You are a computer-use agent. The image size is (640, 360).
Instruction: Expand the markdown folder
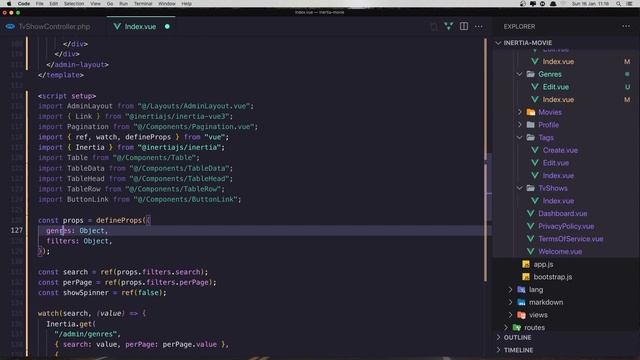[x=510, y=302]
